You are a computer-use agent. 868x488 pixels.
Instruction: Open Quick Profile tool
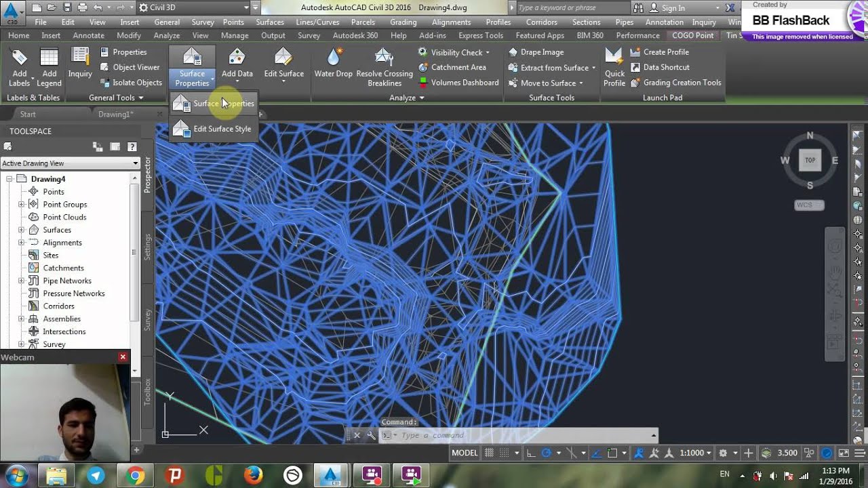pos(614,68)
